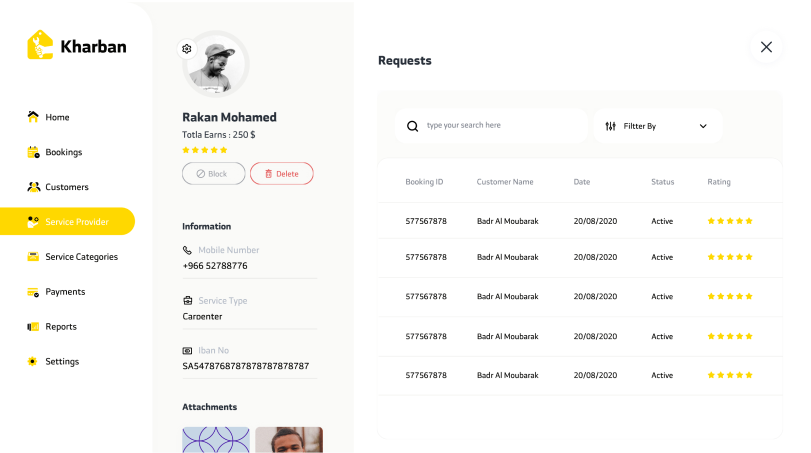Expand the Filter By dropdown chevron
Screen dimensions: 811x453
pos(703,126)
